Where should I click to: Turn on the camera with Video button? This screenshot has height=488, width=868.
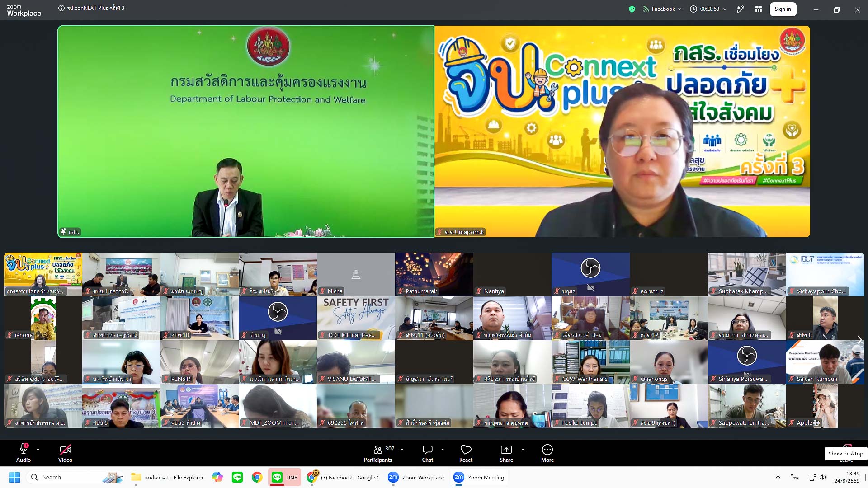pos(65,454)
